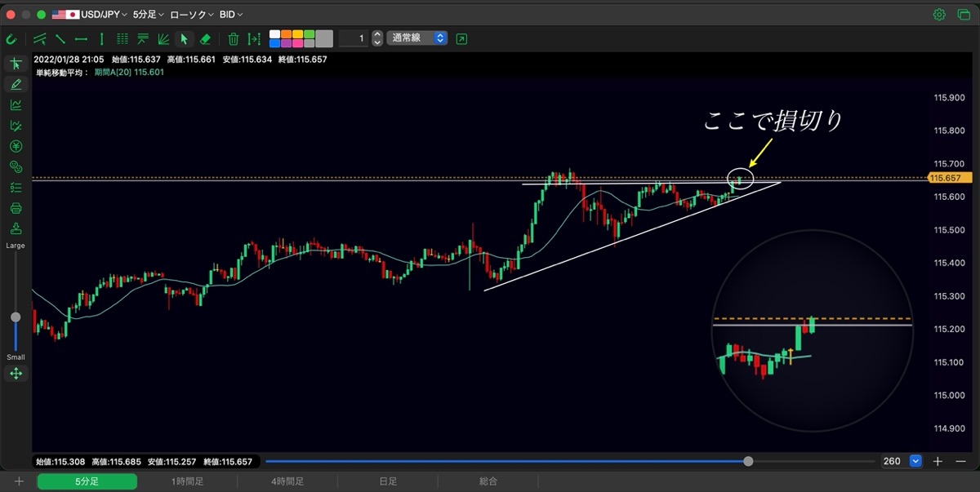Activate the arrow pointer selection tool
The height and width of the screenshot is (492, 980).
(x=185, y=38)
